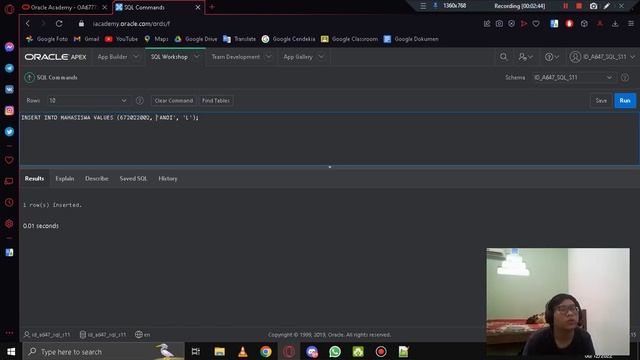640x360 pixels.
Task: Click the Oracle APEX logo
Action: coord(56,57)
